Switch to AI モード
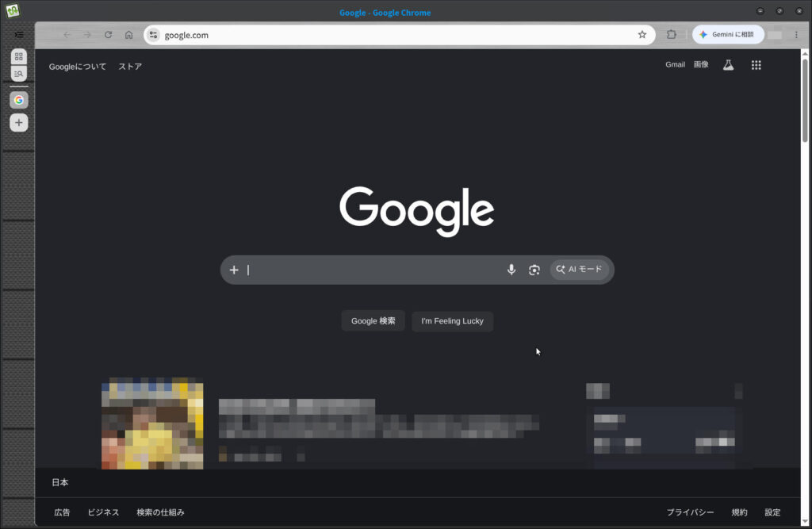 coord(579,270)
